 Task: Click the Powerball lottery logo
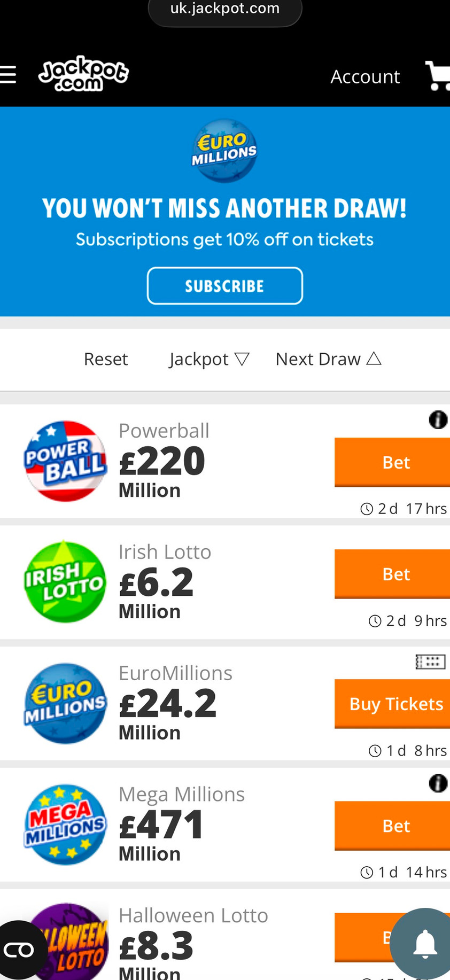65,461
